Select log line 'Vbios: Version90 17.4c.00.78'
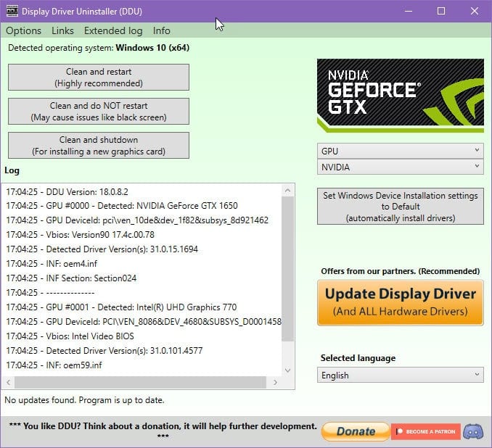The width and height of the screenshot is (492, 448). 81,234
